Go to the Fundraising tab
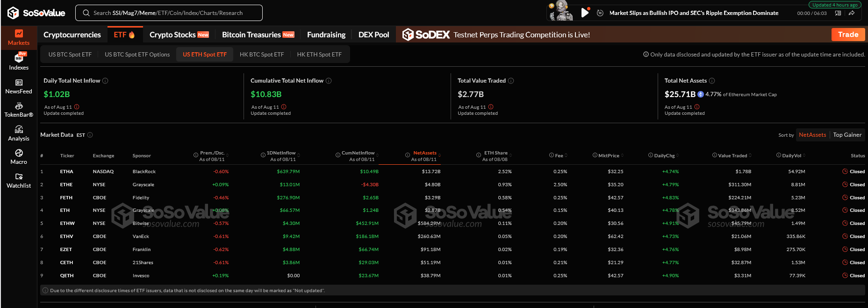The height and width of the screenshot is (308, 868). (x=326, y=35)
